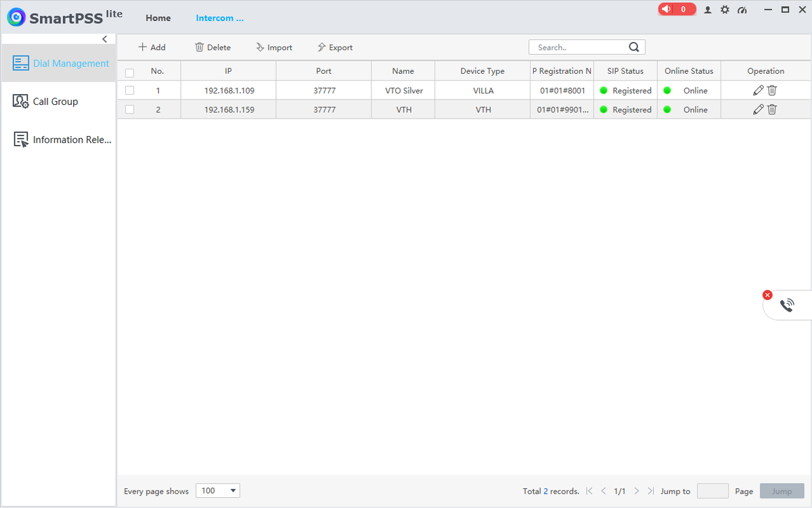Check the box for row 192.168.1.109
Screen dimensions: 812x508
click(x=130, y=90)
